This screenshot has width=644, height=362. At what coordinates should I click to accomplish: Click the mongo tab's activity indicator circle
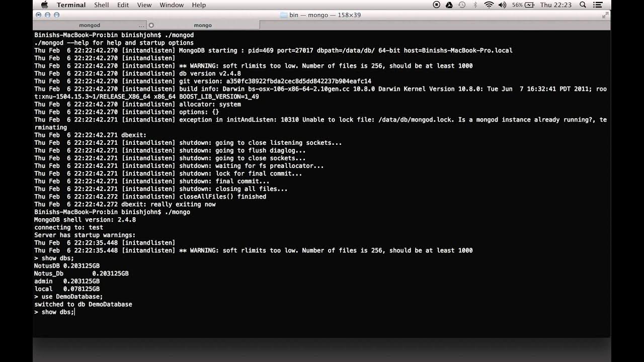point(151,25)
